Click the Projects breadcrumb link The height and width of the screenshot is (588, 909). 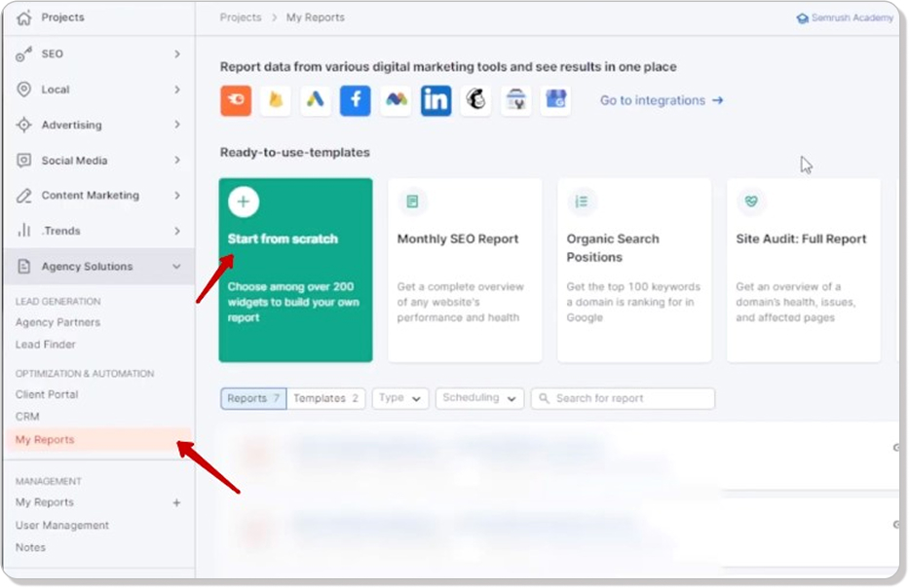241,18
